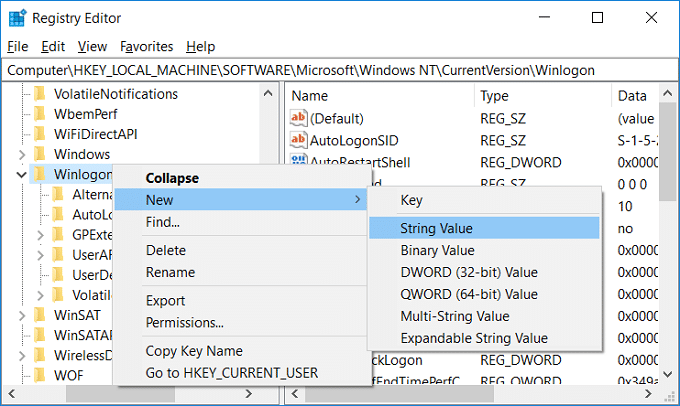Viewport: 680px width, 406px height.
Task: Click the WiFiDirectAPI folder icon
Action: [x=40, y=134]
